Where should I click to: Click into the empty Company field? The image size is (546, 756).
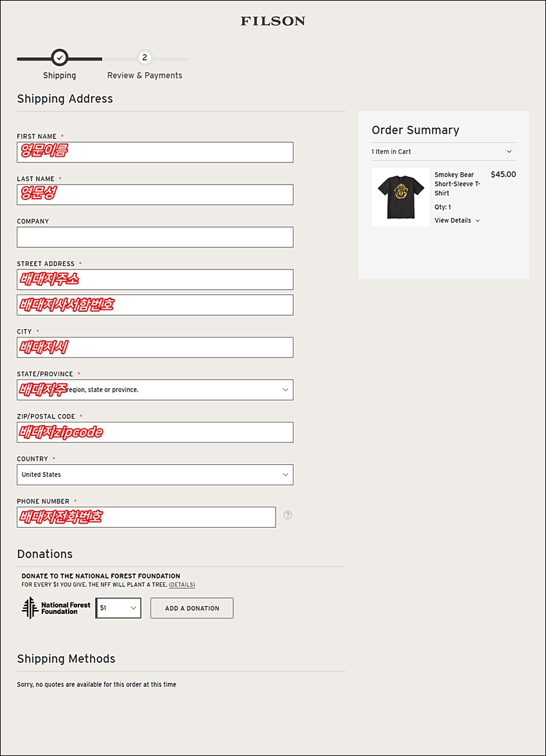(x=155, y=237)
